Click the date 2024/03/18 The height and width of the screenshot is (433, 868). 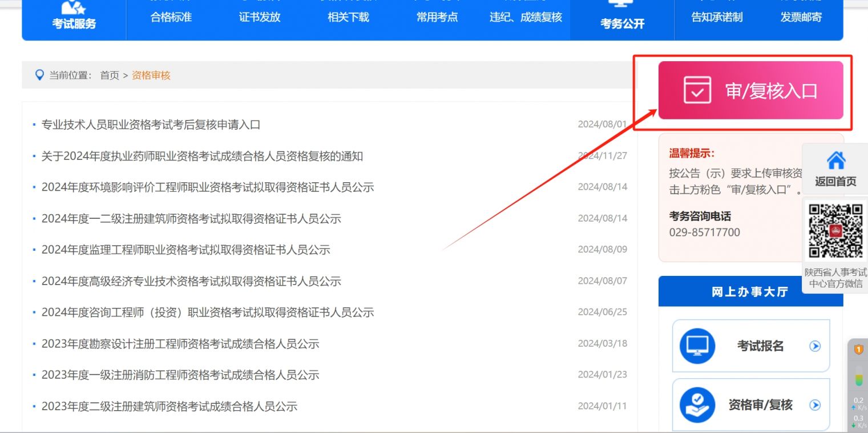(x=602, y=343)
